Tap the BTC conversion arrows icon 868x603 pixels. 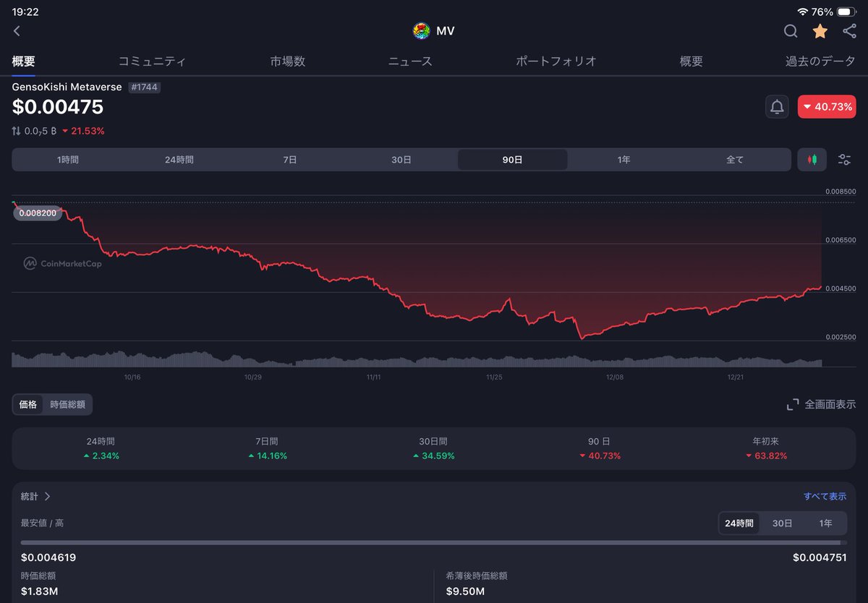17,131
